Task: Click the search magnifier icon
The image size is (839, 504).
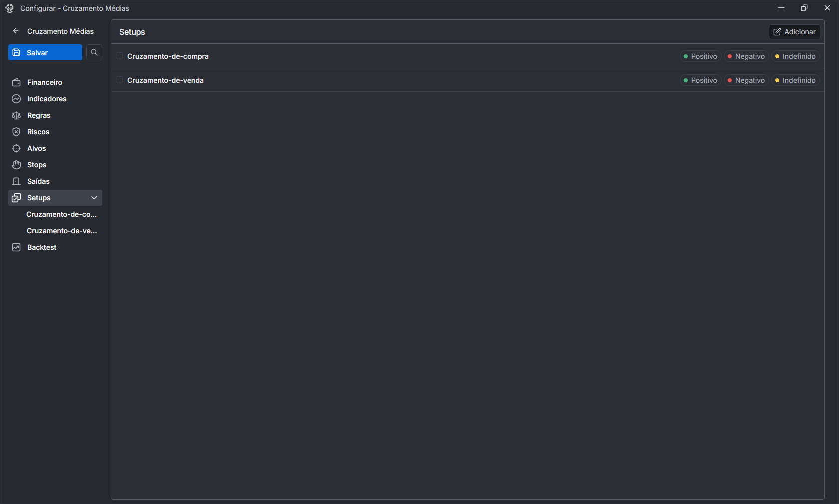Action: tap(94, 52)
